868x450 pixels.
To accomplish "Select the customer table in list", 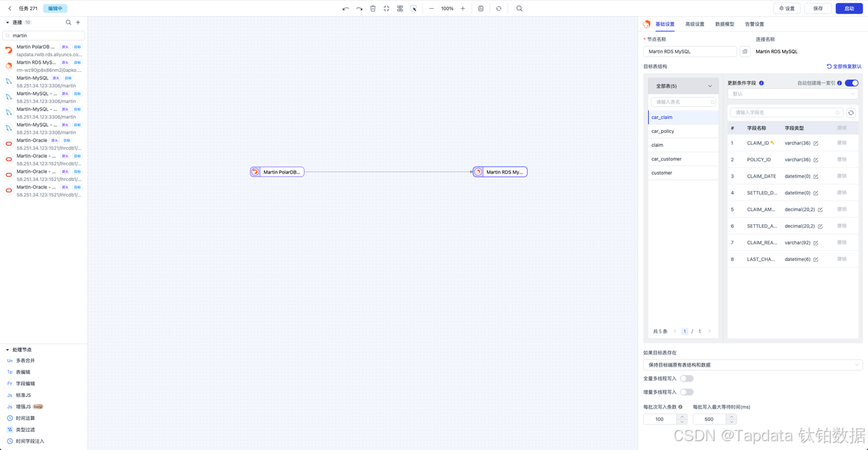I will tap(684, 173).
